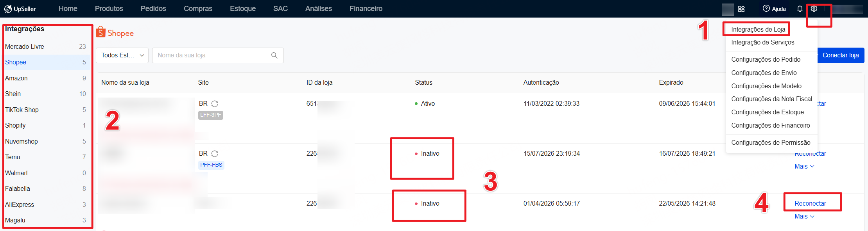Click expiry date 22/05/2026 14:21:48

click(x=687, y=204)
